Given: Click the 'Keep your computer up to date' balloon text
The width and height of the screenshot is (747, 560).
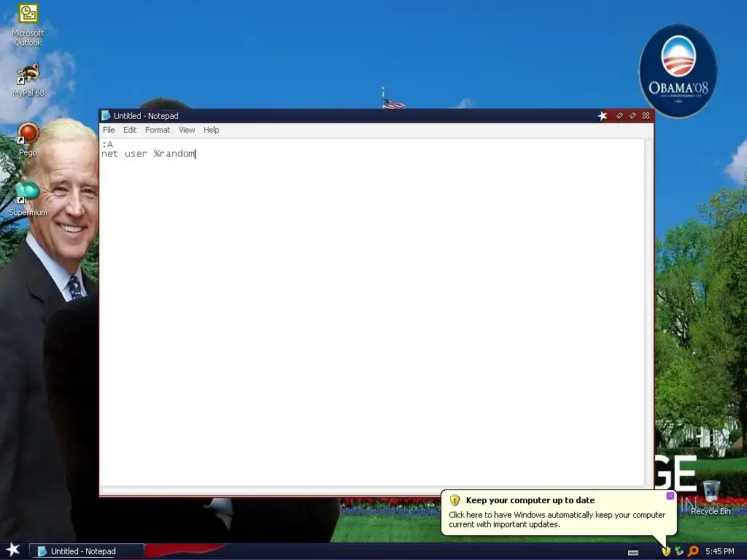Looking at the screenshot, I should click(x=530, y=500).
